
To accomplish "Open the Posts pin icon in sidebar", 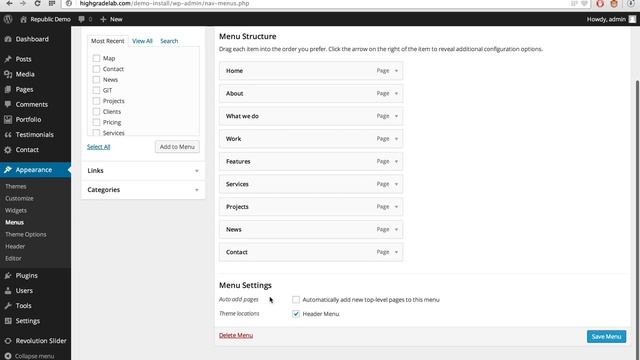I will tap(8, 59).
